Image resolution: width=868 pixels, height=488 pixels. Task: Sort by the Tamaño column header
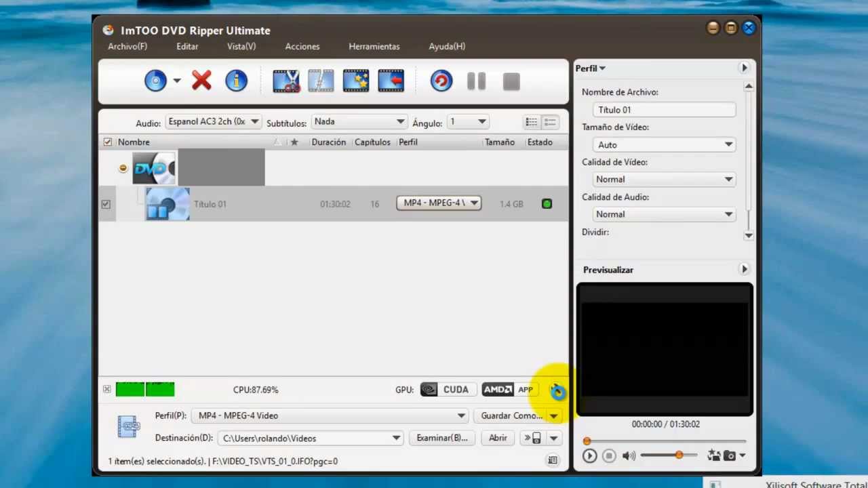coord(500,142)
